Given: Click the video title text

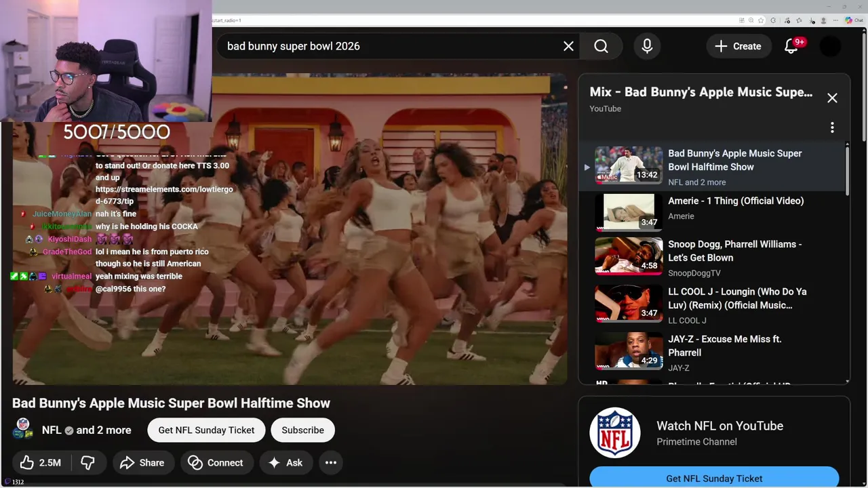Looking at the screenshot, I should click(x=171, y=403).
